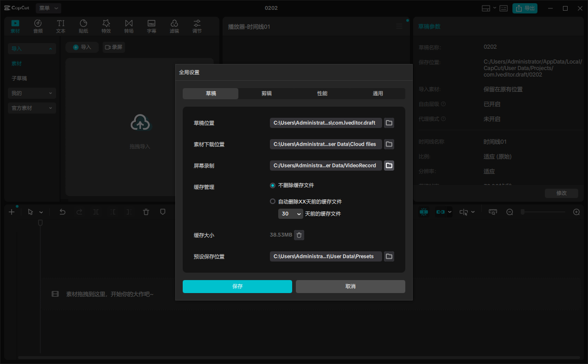
Task: Click the 保存 button
Action: (x=237, y=287)
